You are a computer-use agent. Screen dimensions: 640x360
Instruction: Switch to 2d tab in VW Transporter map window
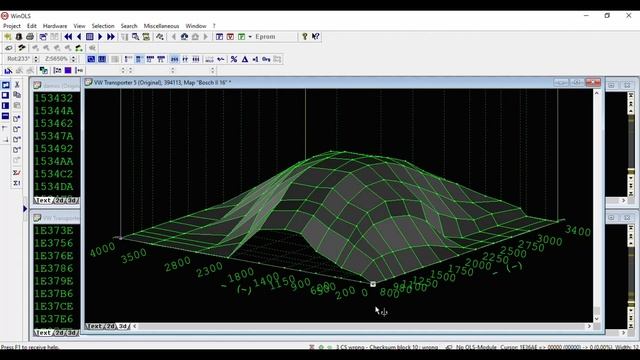coord(111,326)
